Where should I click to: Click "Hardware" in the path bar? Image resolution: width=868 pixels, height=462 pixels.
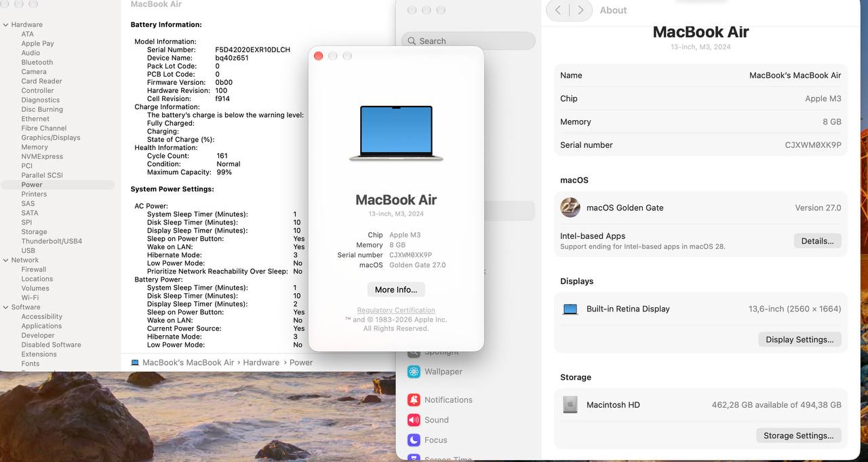(x=261, y=362)
